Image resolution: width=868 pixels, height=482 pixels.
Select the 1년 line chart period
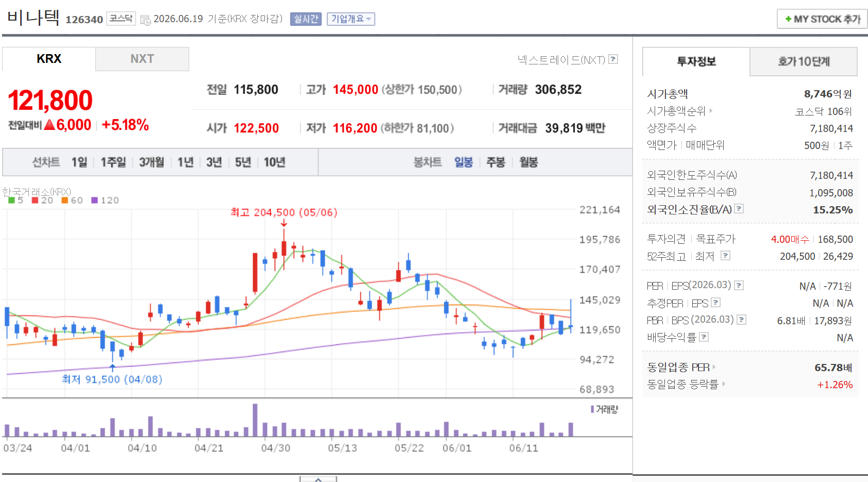(x=186, y=162)
